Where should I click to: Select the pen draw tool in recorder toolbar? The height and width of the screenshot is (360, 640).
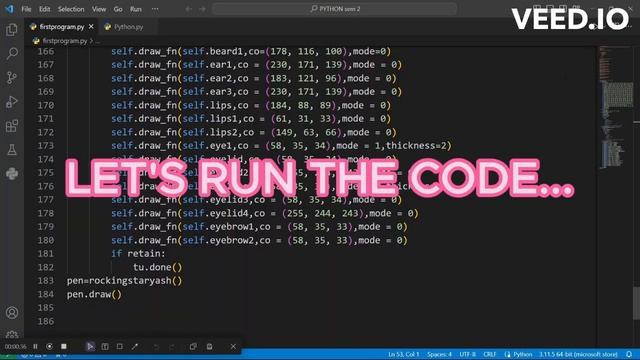coord(135,347)
